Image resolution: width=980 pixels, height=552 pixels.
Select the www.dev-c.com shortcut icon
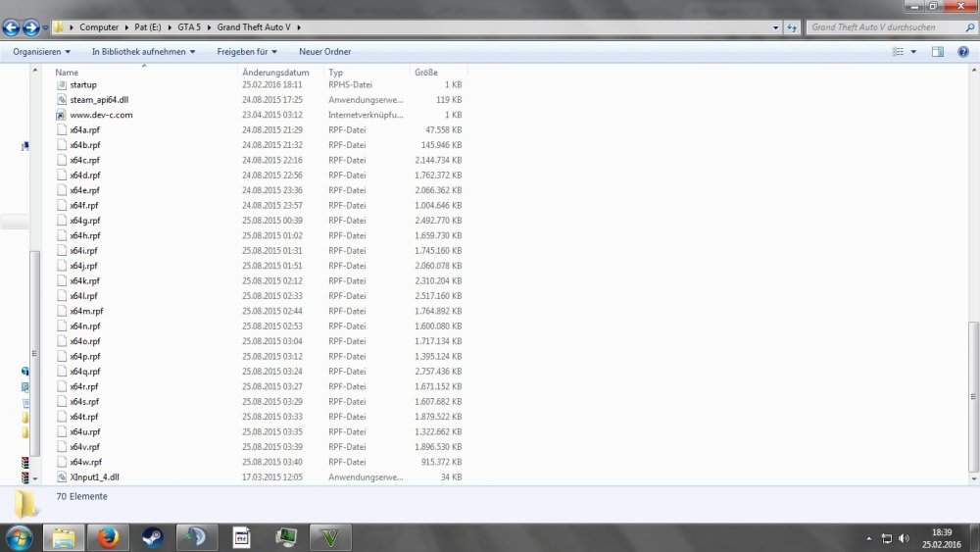pos(61,115)
